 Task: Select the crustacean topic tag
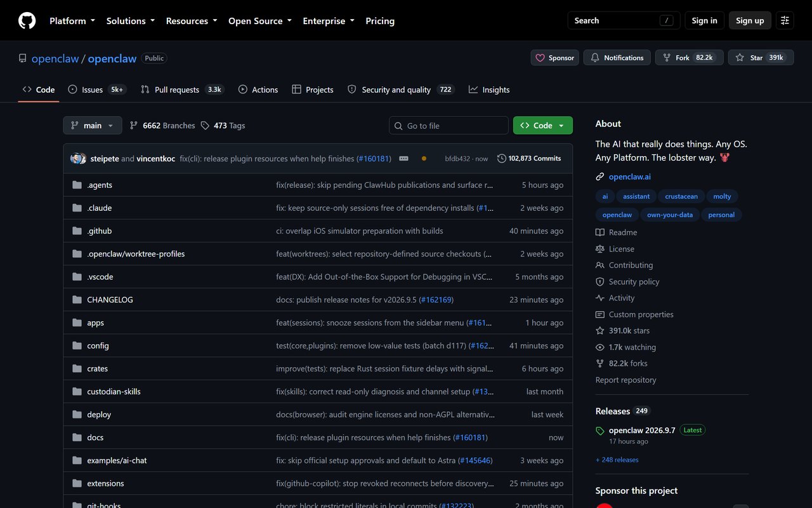pyautogui.click(x=681, y=197)
